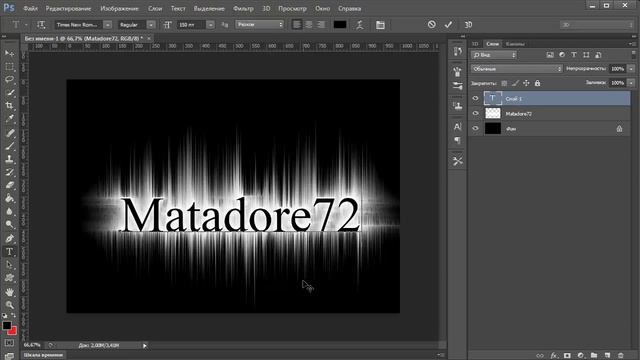Select the Eraser tool
Screen dimensions: 640x360
click(x=9, y=185)
